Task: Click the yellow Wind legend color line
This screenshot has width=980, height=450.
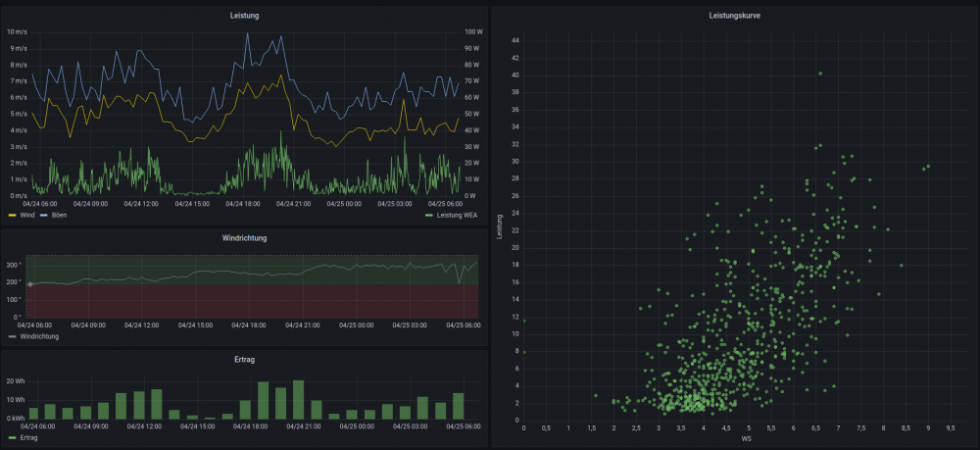Action: 12,215
